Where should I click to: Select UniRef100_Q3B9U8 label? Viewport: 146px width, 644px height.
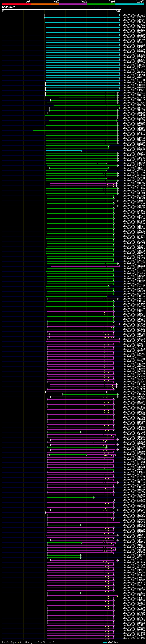[134, 108]
